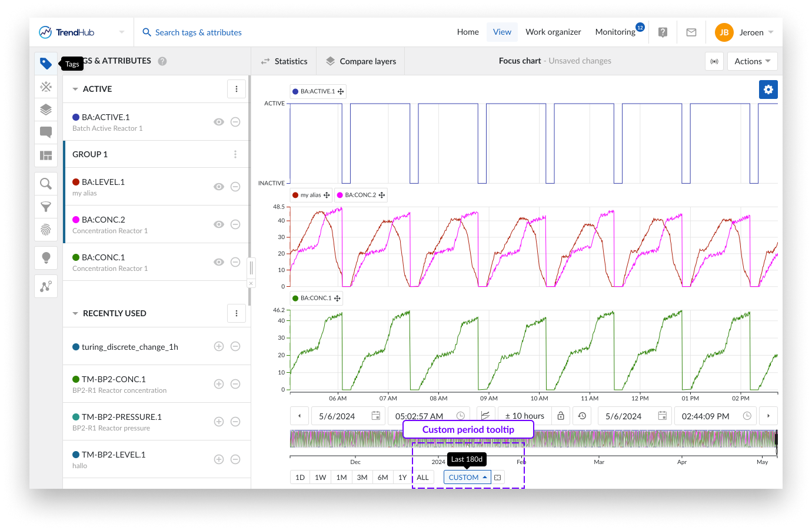Open the Actions dropdown

752,61
